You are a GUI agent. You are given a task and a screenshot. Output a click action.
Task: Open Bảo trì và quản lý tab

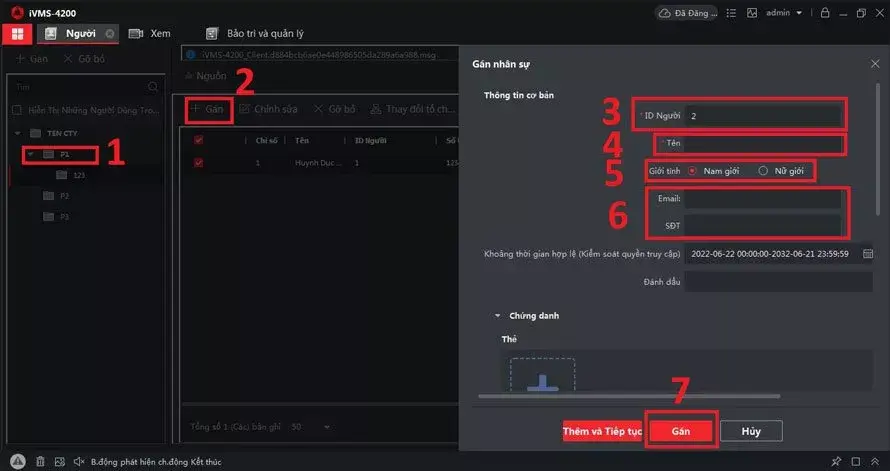(255, 33)
